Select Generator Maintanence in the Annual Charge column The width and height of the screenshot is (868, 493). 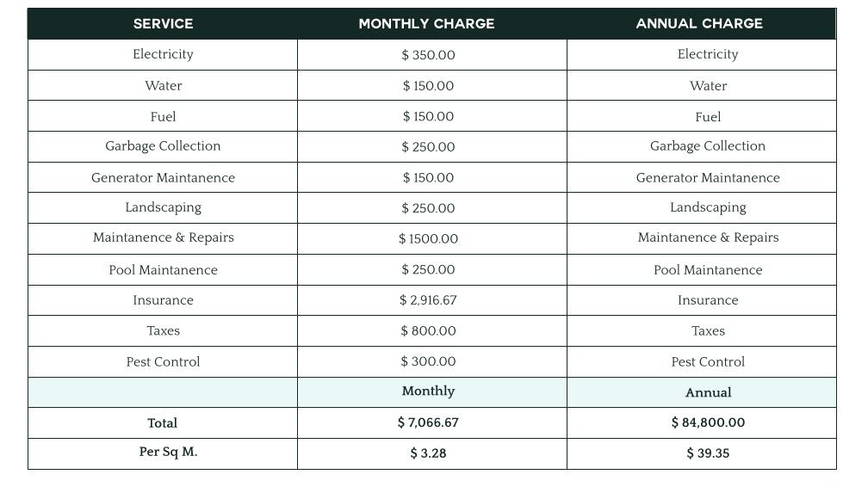[x=708, y=178]
